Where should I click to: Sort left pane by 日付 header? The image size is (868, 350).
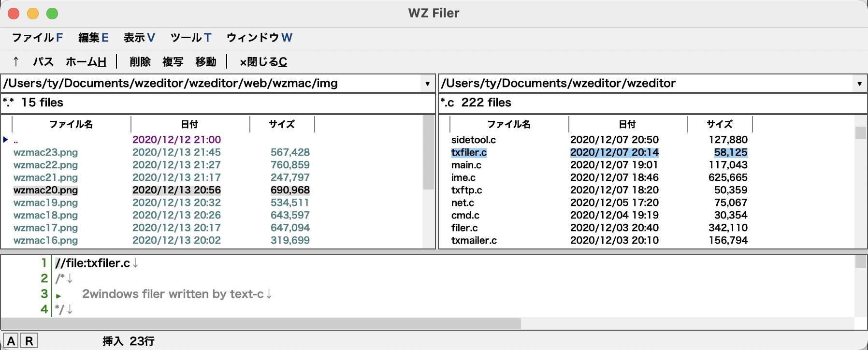[190, 124]
